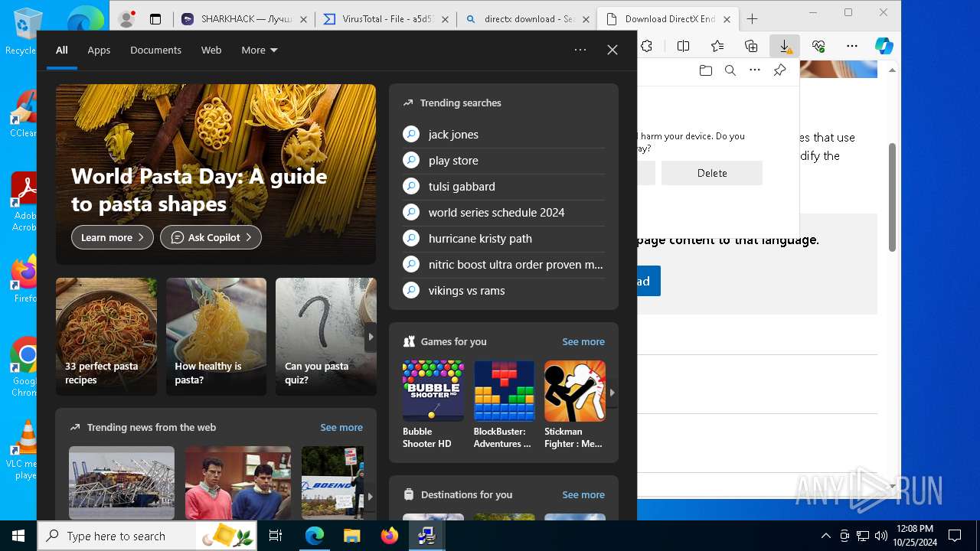Click the taskbar search input box
This screenshot has height=551, width=980.
click(x=149, y=536)
